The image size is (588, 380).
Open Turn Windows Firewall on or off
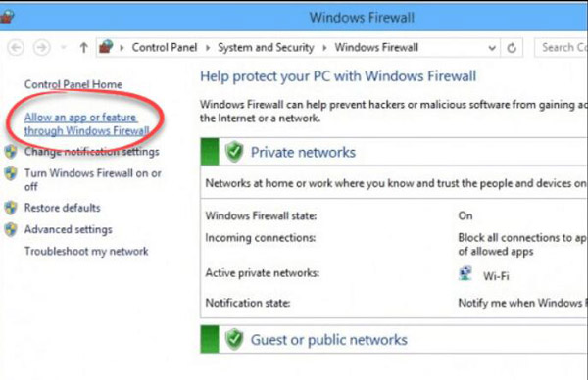[x=93, y=180]
